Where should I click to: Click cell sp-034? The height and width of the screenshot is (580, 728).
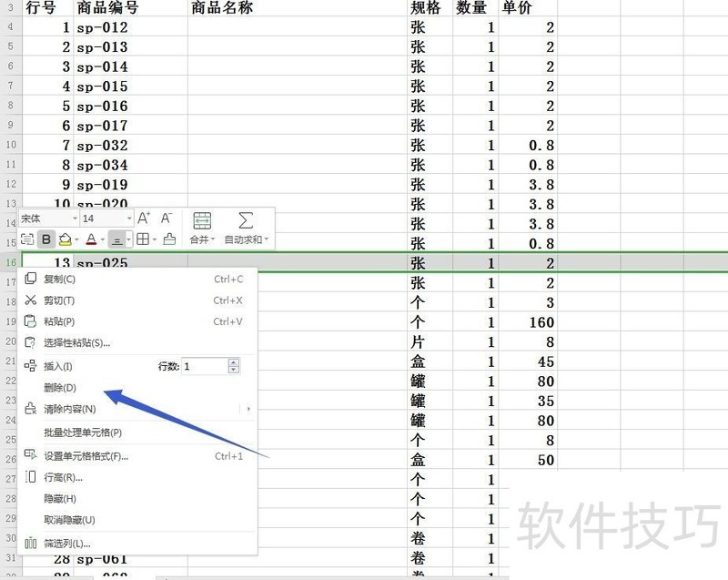(x=130, y=165)
